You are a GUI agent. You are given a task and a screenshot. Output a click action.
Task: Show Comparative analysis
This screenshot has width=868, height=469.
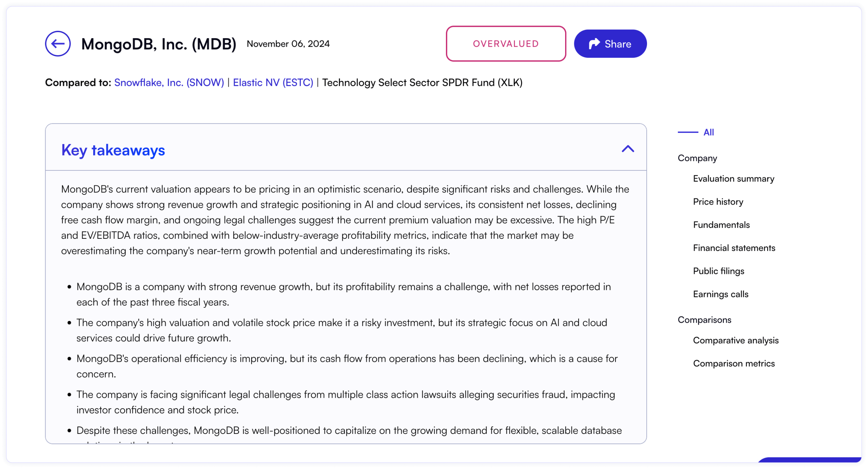coord(736,340)
